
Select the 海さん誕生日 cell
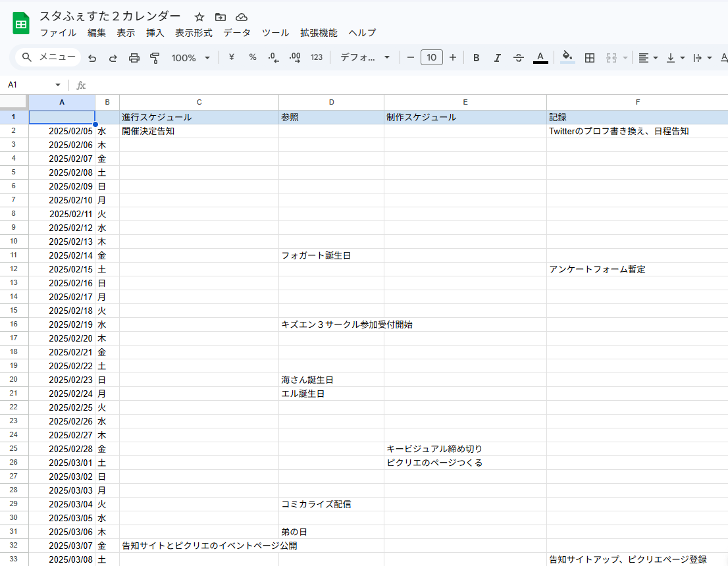tap(332, 380)
